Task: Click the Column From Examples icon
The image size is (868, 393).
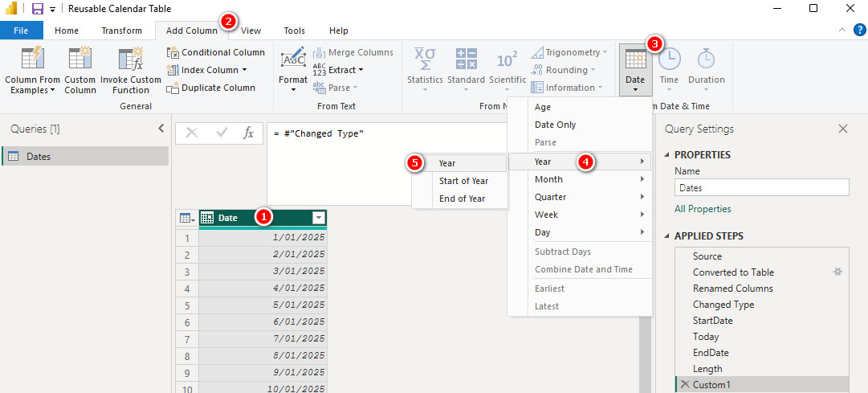Action: pyautogui.click(x=32, y=60)
